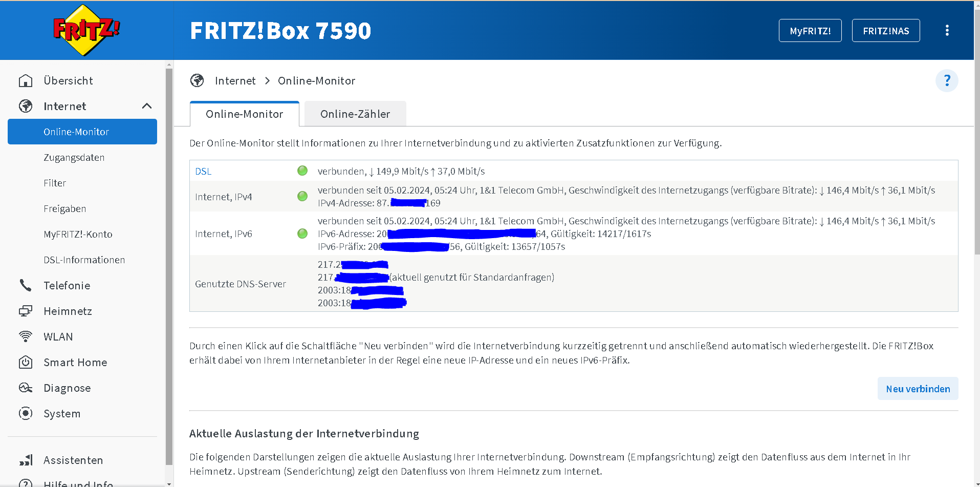Screen dimensions: 980x487
Task: Open System menu
Action: tap(62, 413)
